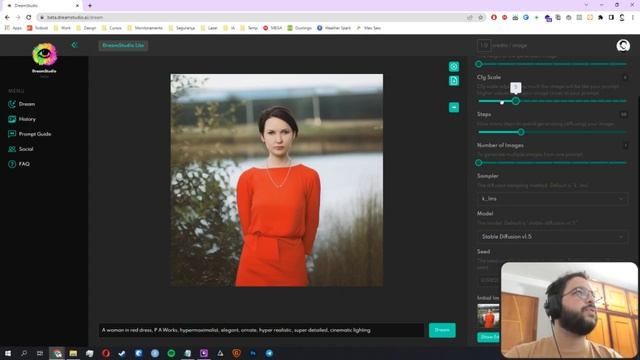Viewport: 640px width, 360px height.
Task: Click the red Opera-style extension icon in toolbar
Action: [494, 18]
